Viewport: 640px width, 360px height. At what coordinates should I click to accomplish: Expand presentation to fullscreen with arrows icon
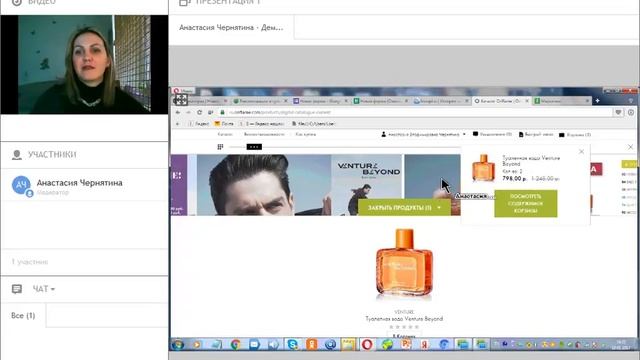(181, 99)
